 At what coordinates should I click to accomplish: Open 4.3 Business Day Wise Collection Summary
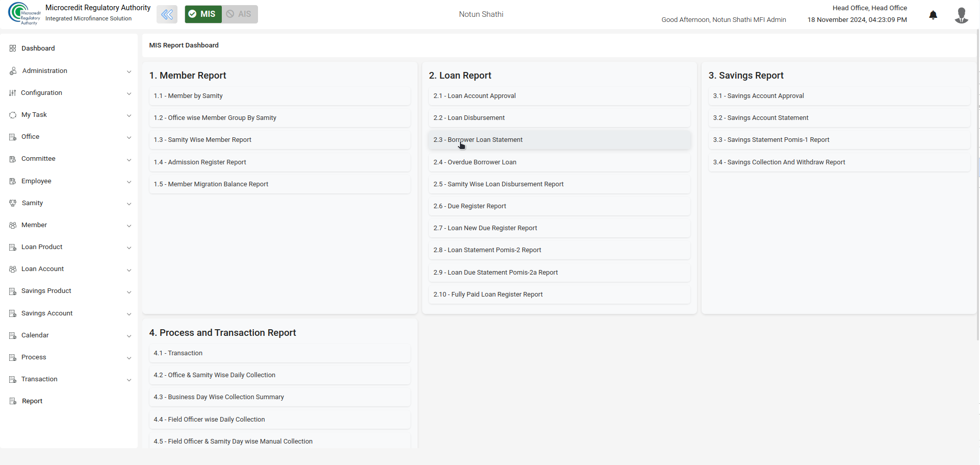[x=279, y=397]
